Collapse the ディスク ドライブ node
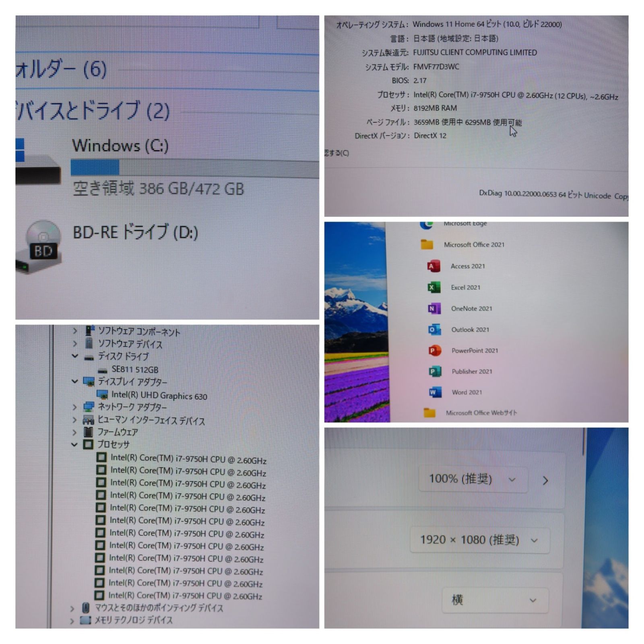644x644 pixels. (75, 356)
